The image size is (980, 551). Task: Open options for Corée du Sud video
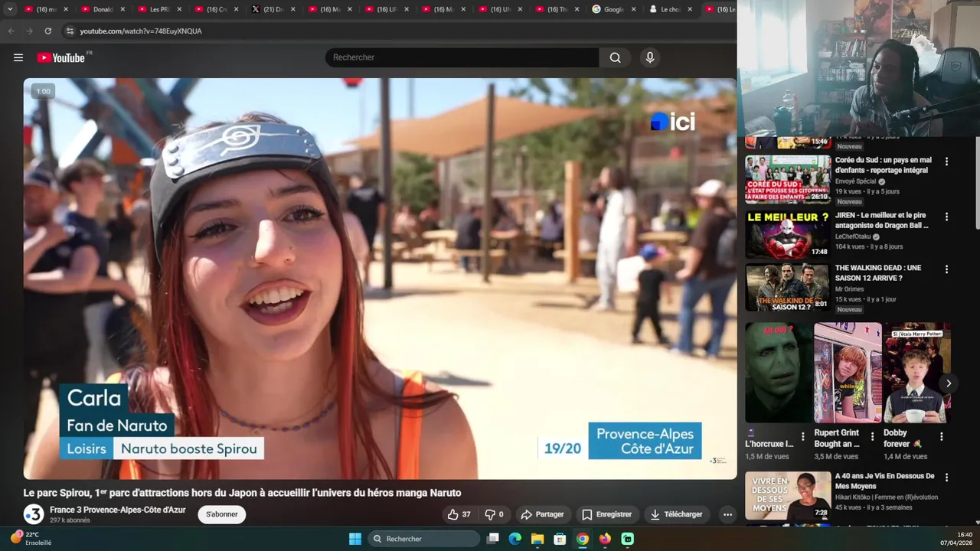[946, 161]
